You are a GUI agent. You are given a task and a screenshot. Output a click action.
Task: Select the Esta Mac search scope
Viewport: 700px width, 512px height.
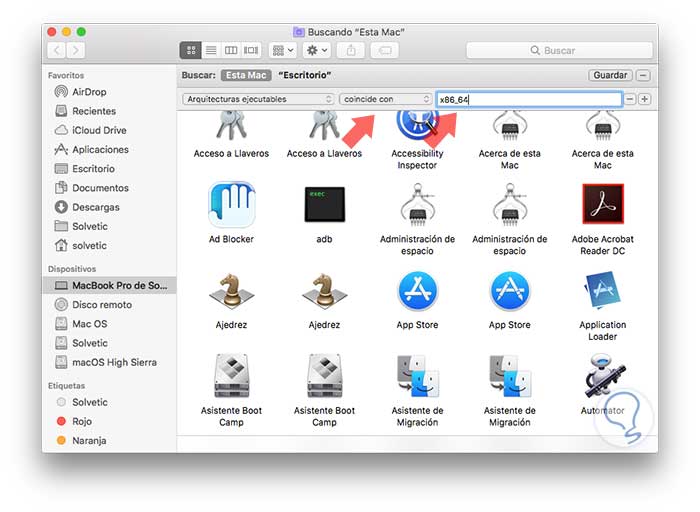(246, 75)
